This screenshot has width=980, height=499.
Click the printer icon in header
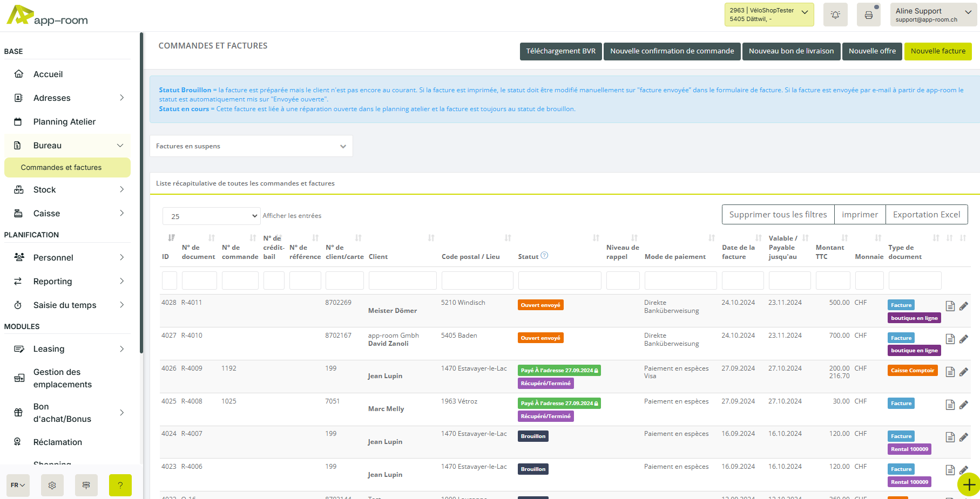pos(868,15)
